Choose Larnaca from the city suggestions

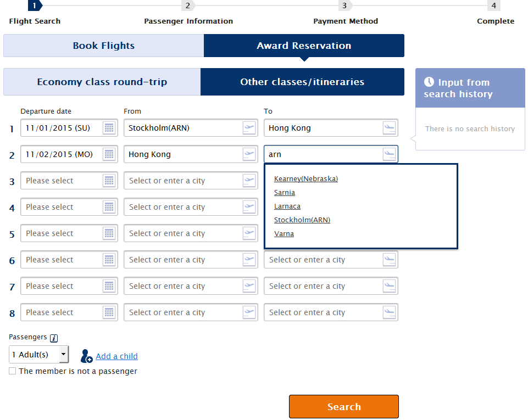click(x=287, y=206)
